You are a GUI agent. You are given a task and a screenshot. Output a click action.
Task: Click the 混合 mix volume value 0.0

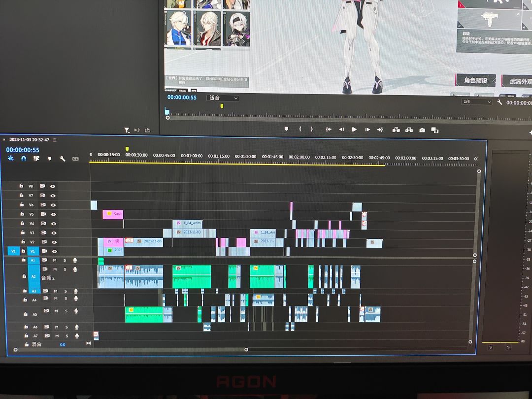63,344
